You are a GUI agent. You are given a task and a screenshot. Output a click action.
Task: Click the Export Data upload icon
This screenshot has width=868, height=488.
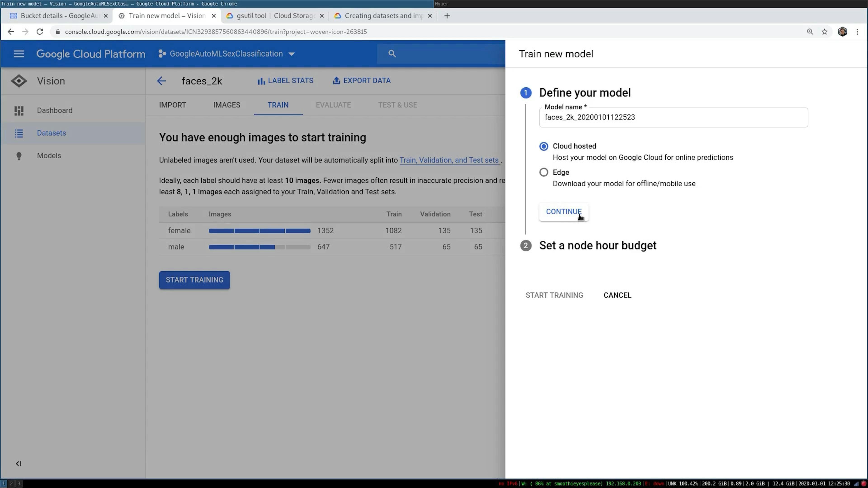click(336, 81)
